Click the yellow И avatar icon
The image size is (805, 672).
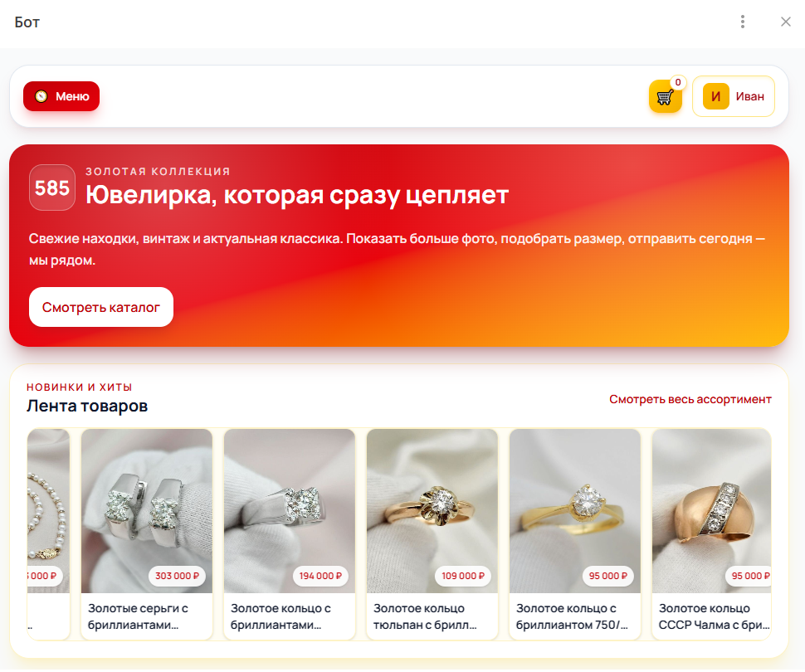point(715,96)
